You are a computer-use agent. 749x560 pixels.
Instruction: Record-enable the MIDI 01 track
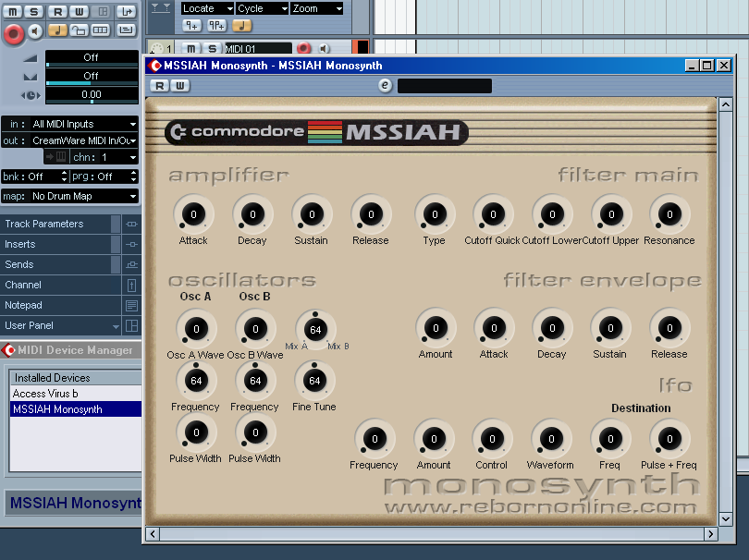(303, 48)
